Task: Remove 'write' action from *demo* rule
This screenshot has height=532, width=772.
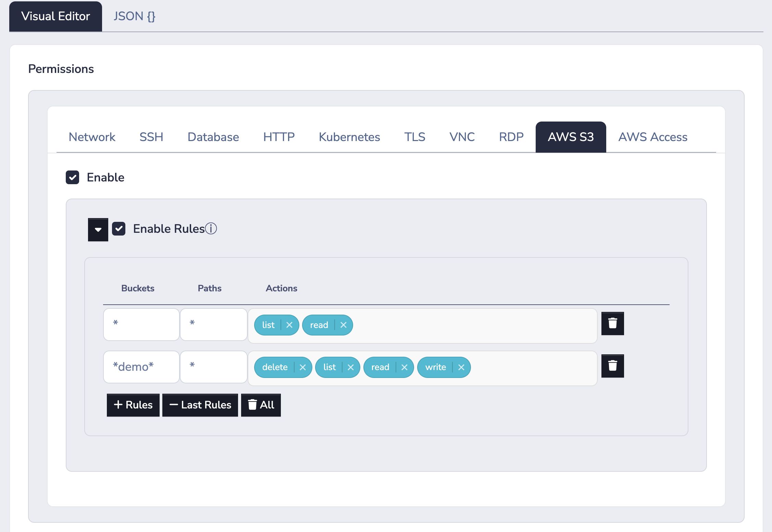Action: tap(461, 367)
